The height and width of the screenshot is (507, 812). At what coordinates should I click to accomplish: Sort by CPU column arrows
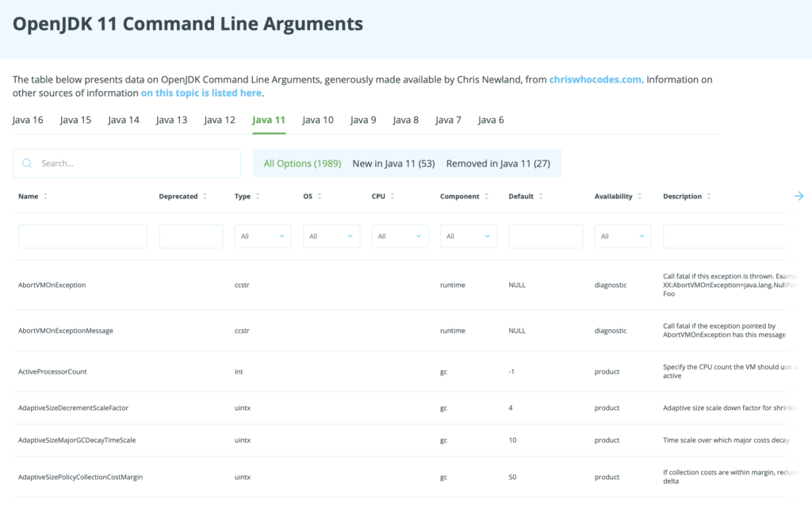[393, 197]
